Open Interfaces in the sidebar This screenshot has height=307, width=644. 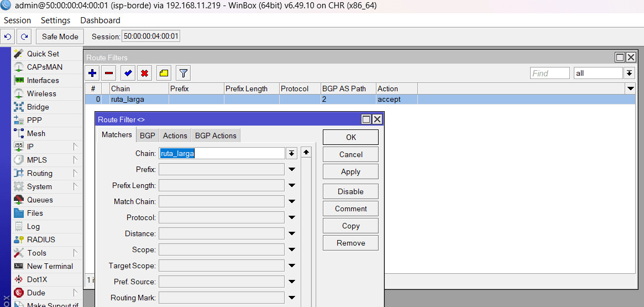[43, 81]
